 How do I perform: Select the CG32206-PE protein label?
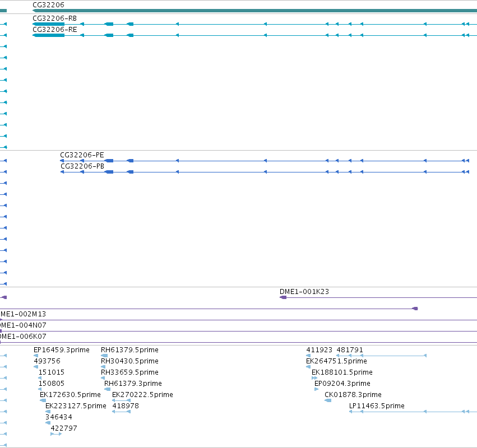82,155
